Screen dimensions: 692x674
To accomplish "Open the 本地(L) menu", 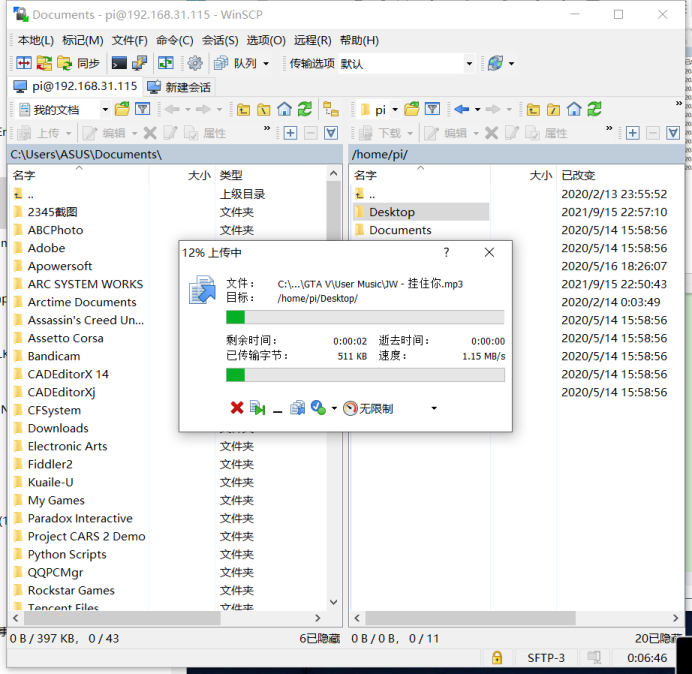I will pos(36,41).
